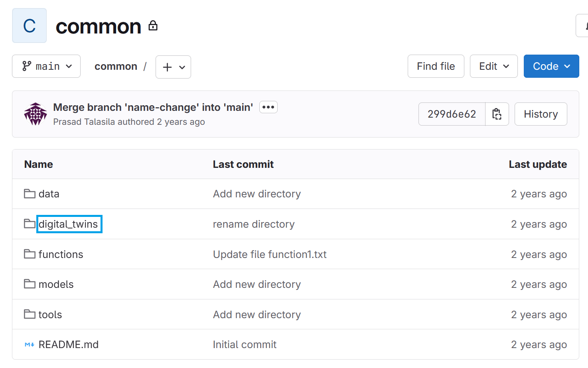Open the Edit dropdown
Screen dimensions: 588x368
(x=493, y=66)
